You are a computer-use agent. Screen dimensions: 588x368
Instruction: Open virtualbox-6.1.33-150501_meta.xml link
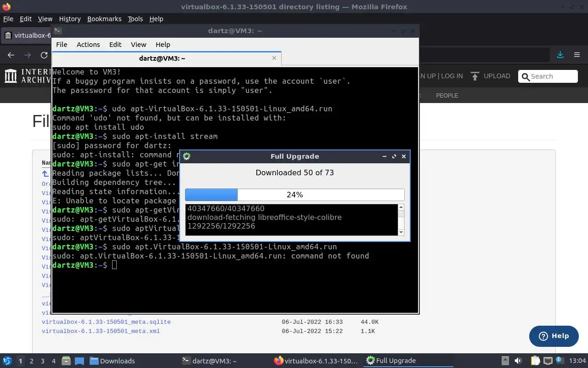(101, 331)
